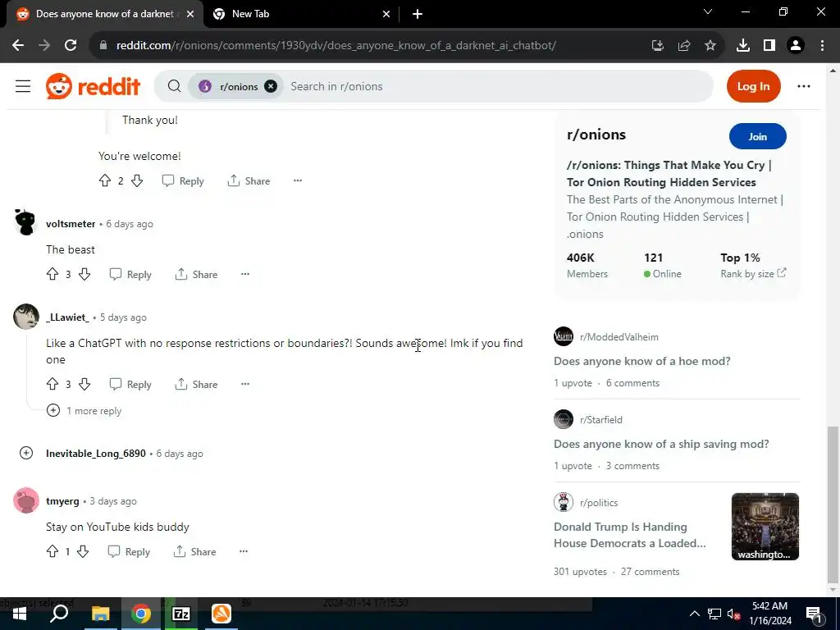Open voltsmeter's user profile
Image resolution: width=840 pixels, height=630 pixels.
tap(71, 224)
